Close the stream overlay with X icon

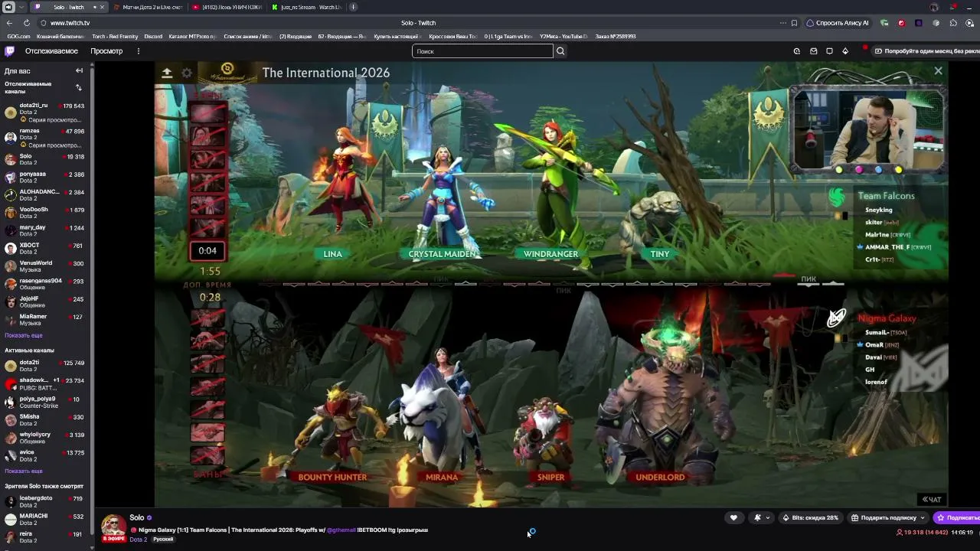[938, 71]
